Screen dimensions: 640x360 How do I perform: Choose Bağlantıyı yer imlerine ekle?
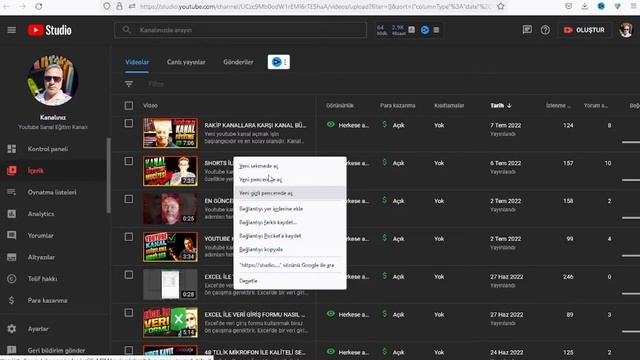(x=290, y=209)
